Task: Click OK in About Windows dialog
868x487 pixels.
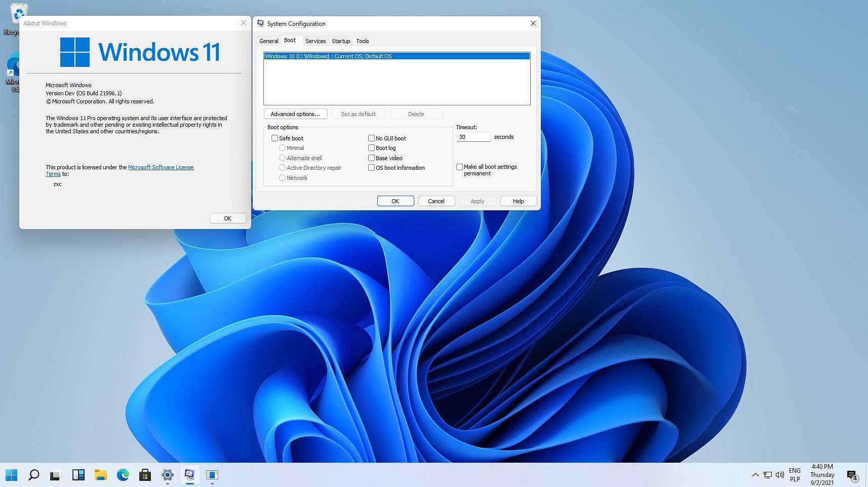Action: coord(228,218)
